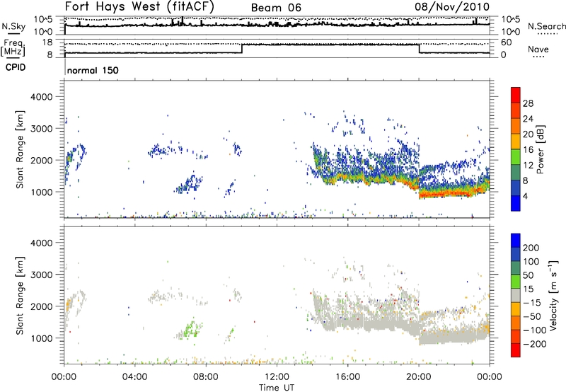The width and height of the screenshot is (566, 392).
Task: Click the "-15" velocity colorbar label
Action: pyautogui.click(x=532, y=303)
